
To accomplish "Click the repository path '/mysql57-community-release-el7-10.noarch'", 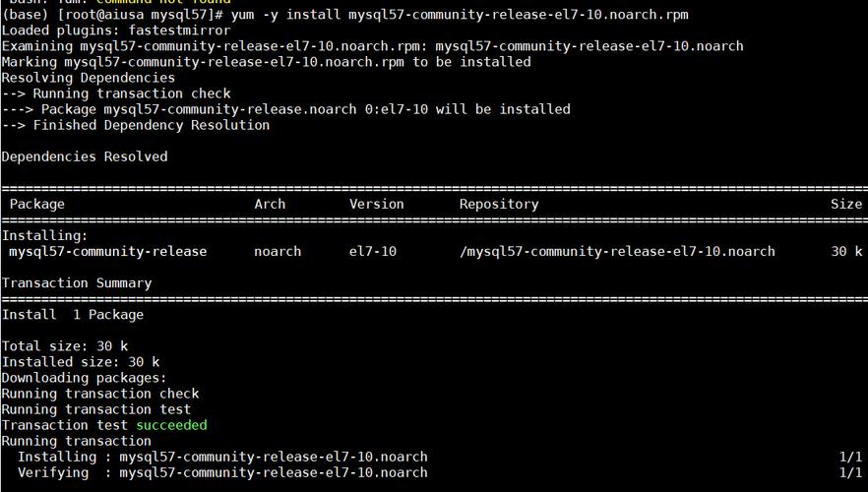I will pos(617,251).
